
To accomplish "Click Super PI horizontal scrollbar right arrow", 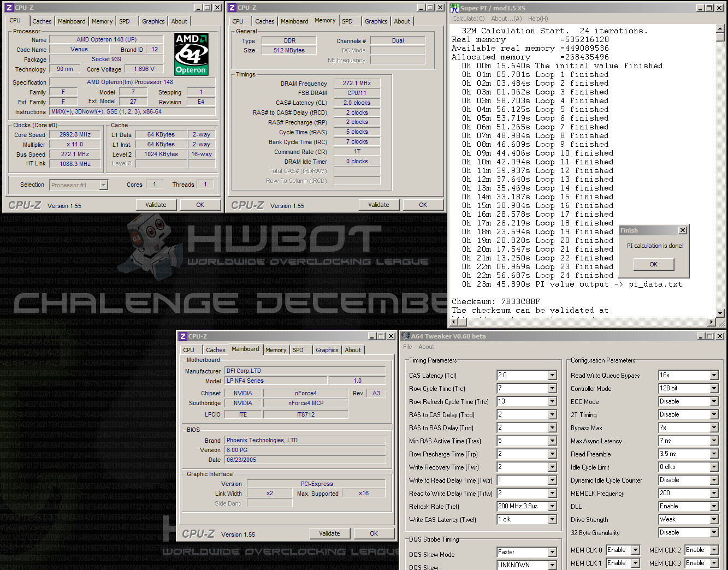I will (712, 322).
